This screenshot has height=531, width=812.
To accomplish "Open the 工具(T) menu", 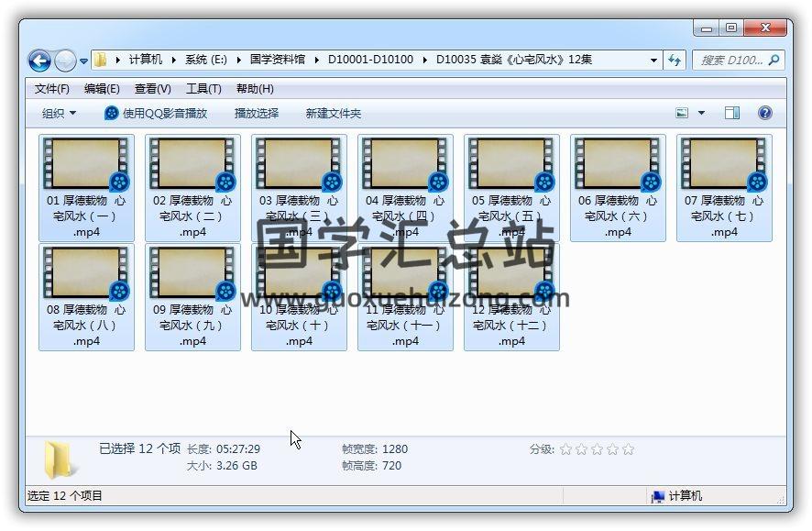I will [x=203, y=89].
